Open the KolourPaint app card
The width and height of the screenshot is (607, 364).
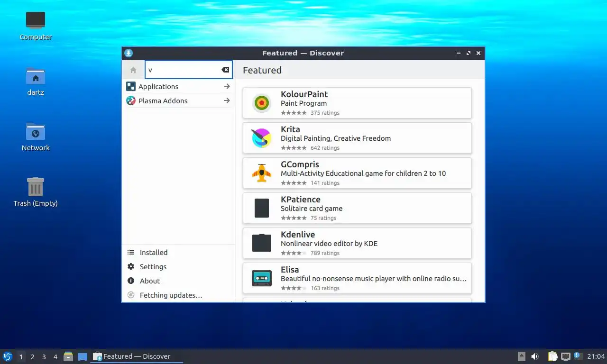tap(357, 103)
